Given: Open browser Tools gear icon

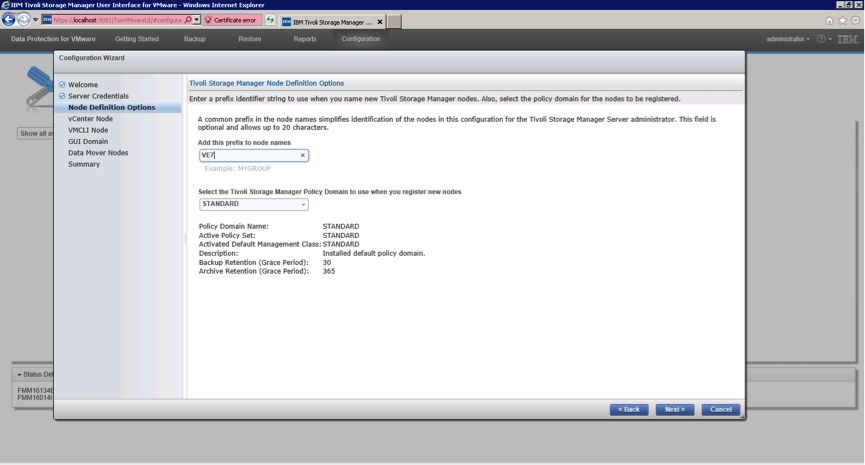Looking at the screenshot, I should pos(856,20).
